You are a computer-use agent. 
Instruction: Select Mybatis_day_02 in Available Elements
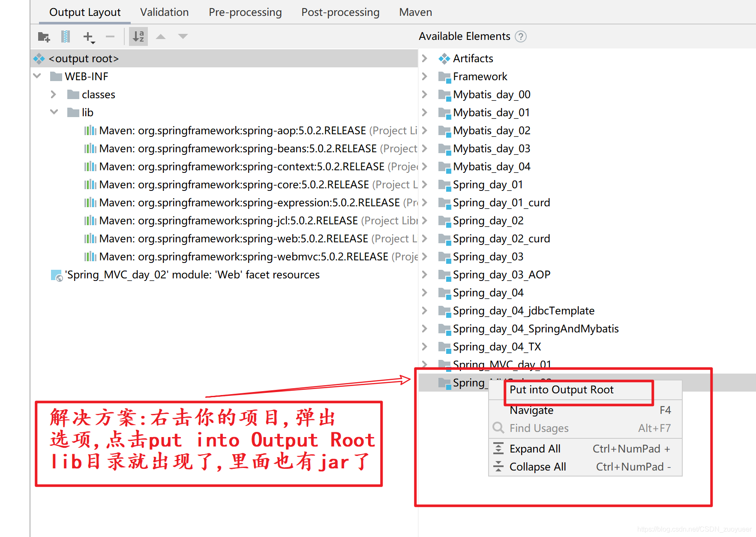(492, 131)
